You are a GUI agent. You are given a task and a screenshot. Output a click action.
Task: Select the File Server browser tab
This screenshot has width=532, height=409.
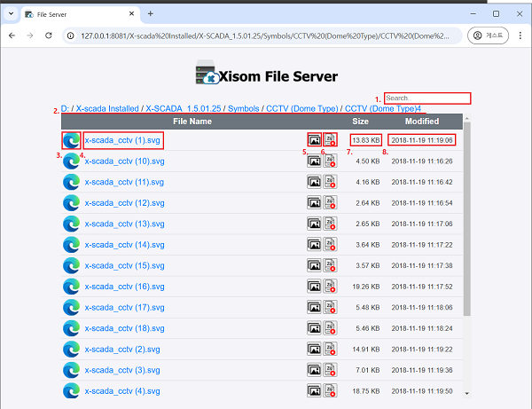click(x=81, y=14)
